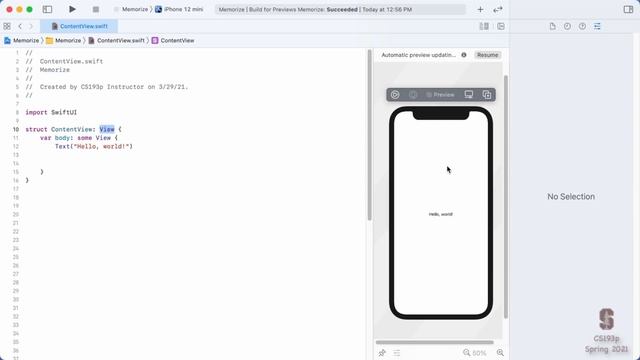Image resolution: width=640 pixels, height=360 pixels.
Task: Click the iPhone preview device frame
Action: point(441,213)
